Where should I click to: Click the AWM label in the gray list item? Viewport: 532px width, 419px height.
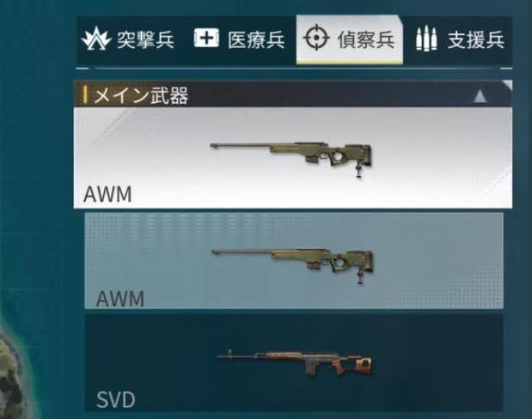coord(120,299)
